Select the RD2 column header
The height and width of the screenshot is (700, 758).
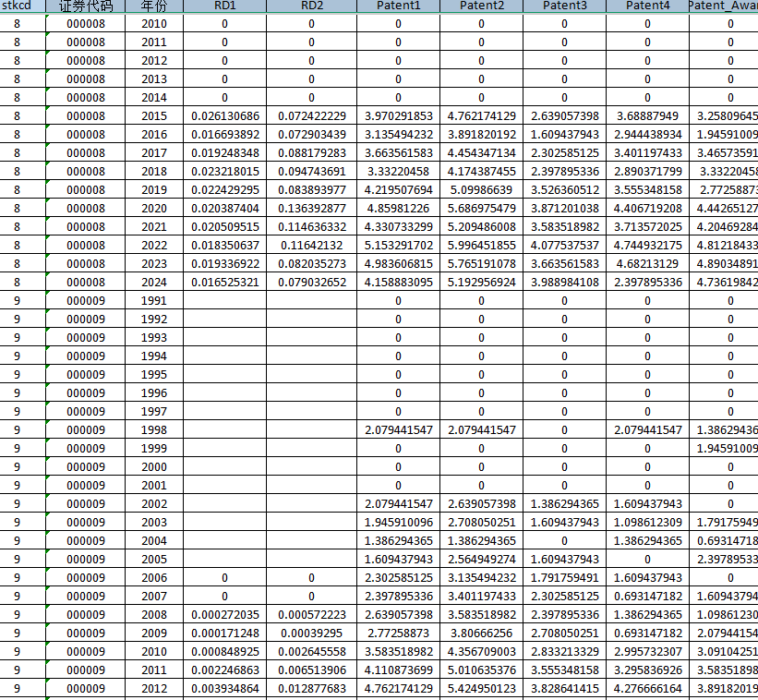[311, 6]
